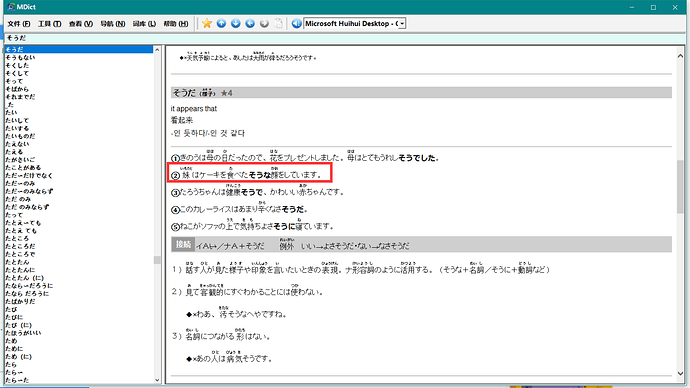Open the 词库 (L) menu
Screen dimensions: 690x388
pyautogui.click(x=144, y=24)
